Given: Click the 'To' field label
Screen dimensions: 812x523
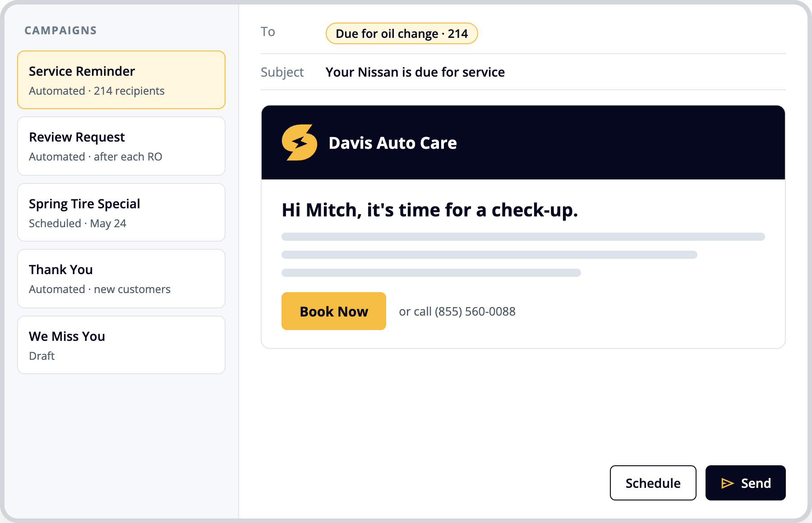Looking at the screenshot, I should point(268,32).
